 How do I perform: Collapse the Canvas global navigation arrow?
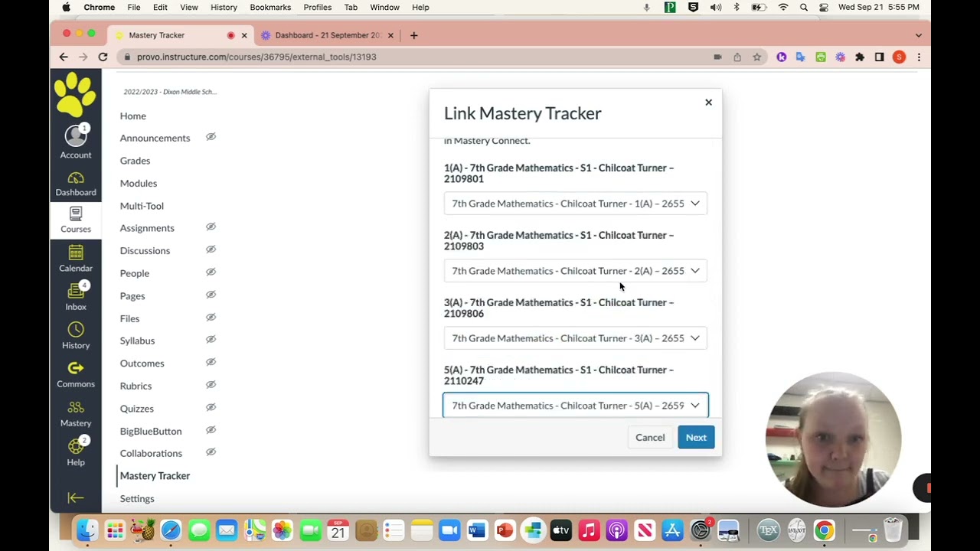click(x=76, y=498)
